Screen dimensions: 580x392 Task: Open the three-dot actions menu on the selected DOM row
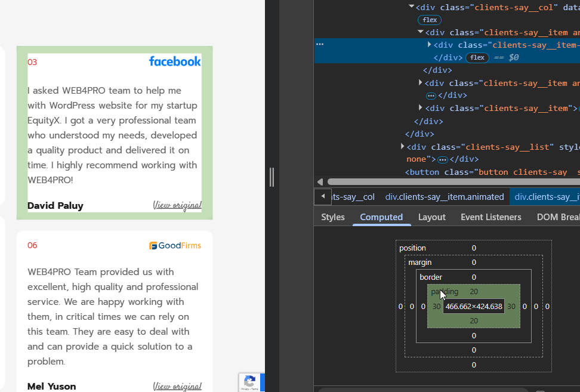[x=320, y=44]
